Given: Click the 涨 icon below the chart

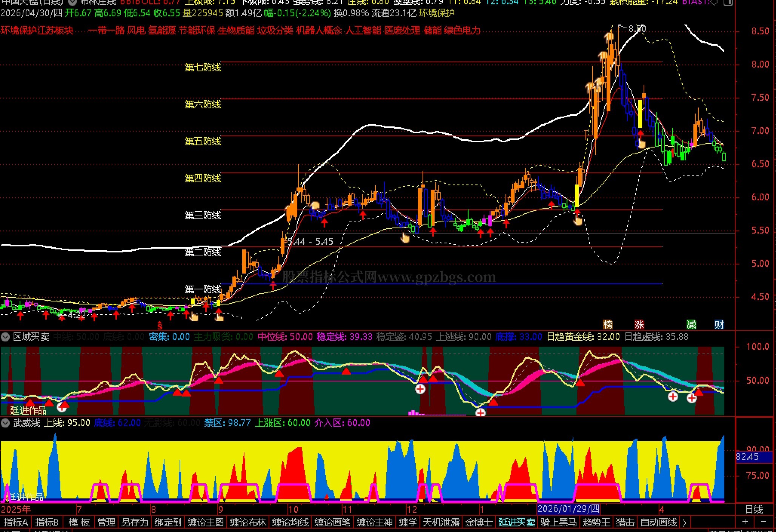Looking at the screenshot, I should 639,324.
